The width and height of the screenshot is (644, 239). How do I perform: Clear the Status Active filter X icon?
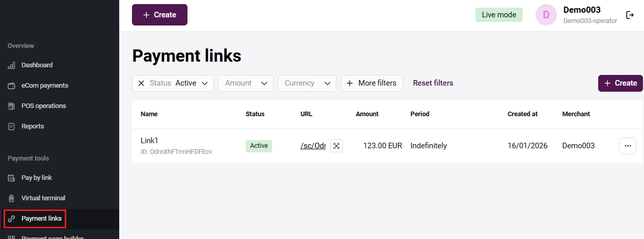pos(141,83)
